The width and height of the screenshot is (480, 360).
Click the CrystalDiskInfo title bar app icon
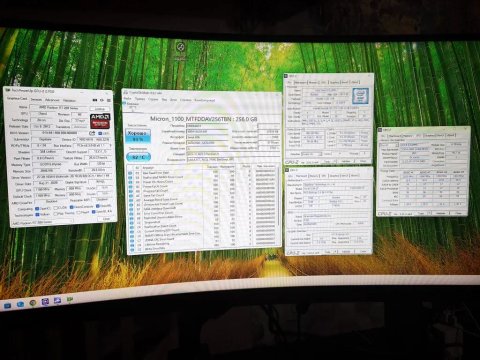coord(126,92)
